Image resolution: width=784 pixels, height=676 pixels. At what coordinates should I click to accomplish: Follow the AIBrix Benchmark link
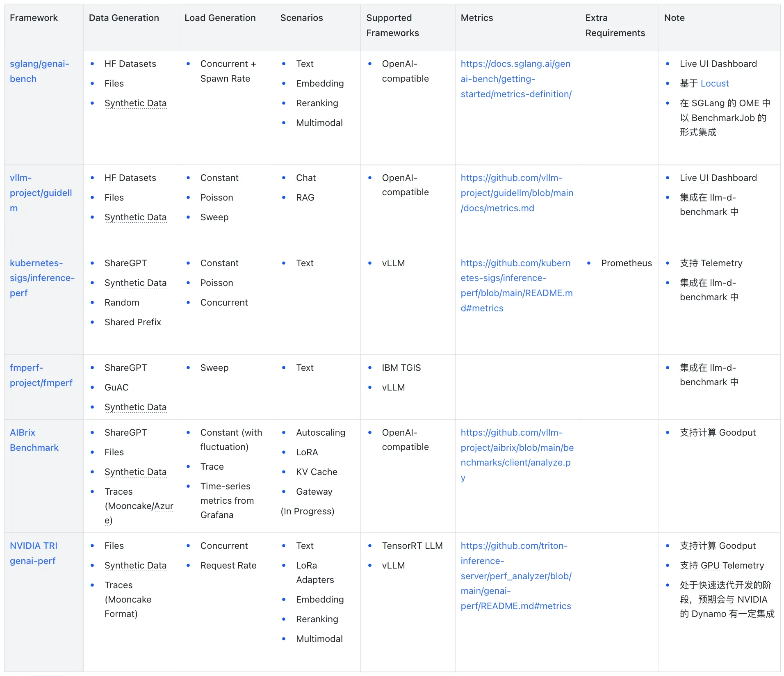[34, 440]
